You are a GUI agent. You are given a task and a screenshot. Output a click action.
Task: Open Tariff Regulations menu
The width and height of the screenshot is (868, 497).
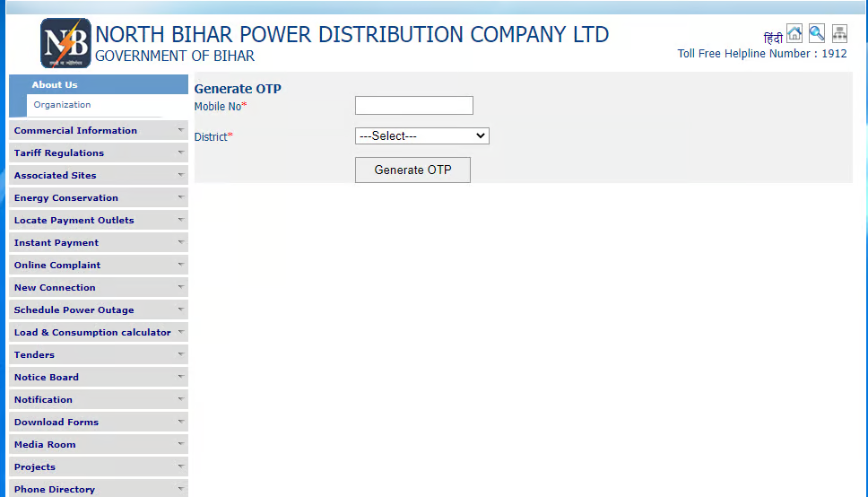99,153
